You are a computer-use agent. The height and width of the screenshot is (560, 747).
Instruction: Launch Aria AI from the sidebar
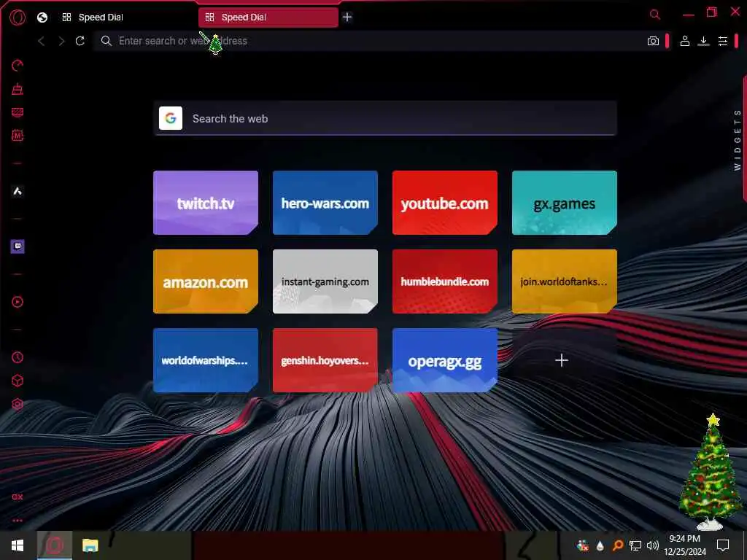[x=18, y=192]
